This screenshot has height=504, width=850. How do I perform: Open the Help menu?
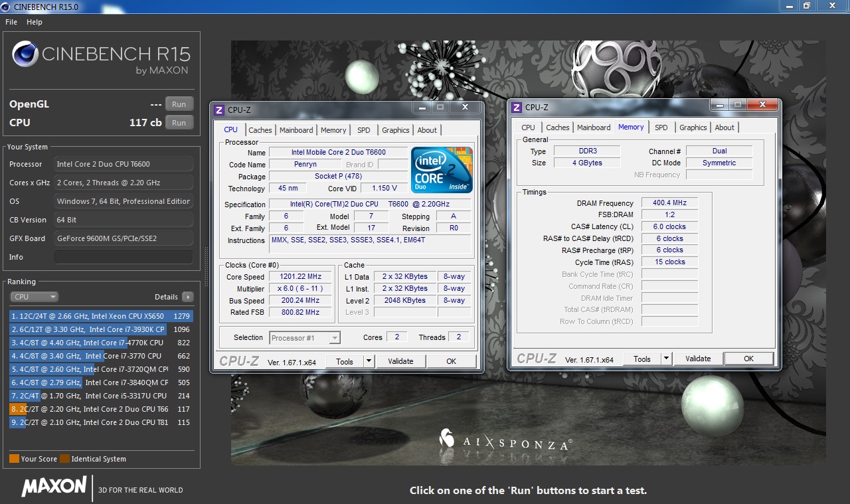click(35, 22)
